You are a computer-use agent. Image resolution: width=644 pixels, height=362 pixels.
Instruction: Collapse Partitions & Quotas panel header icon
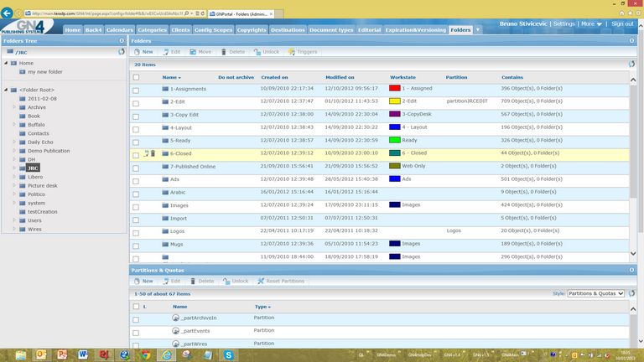[x=631, y=270]
